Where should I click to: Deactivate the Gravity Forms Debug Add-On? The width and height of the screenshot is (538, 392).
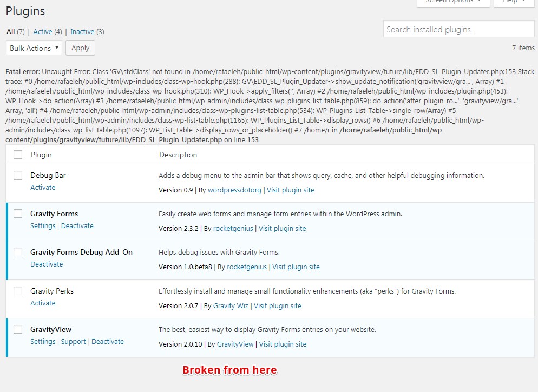[x=47, y=264]
